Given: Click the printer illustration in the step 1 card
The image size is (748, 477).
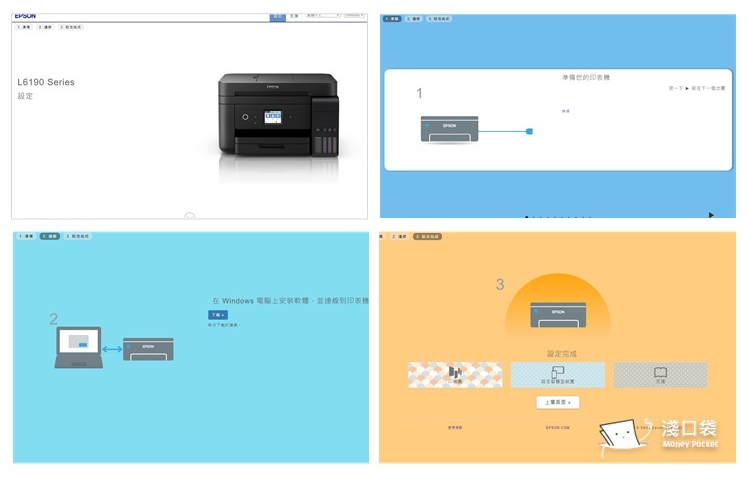Looking at the screenshot, I should [x=450, y=129].
